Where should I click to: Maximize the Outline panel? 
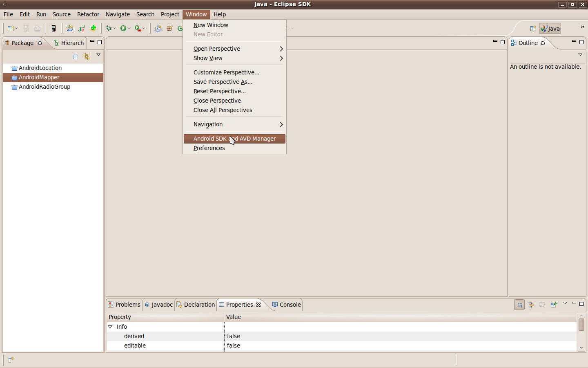(581, 42)
